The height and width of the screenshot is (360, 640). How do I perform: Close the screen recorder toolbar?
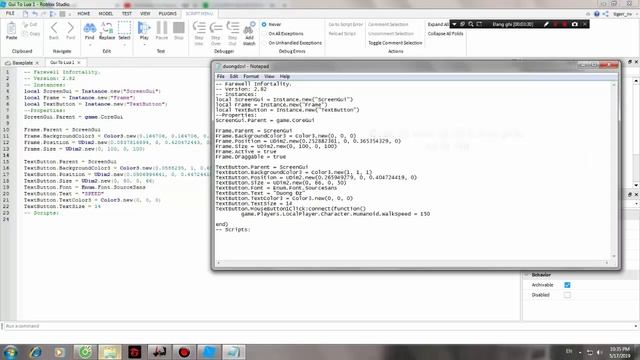(585, 24)
